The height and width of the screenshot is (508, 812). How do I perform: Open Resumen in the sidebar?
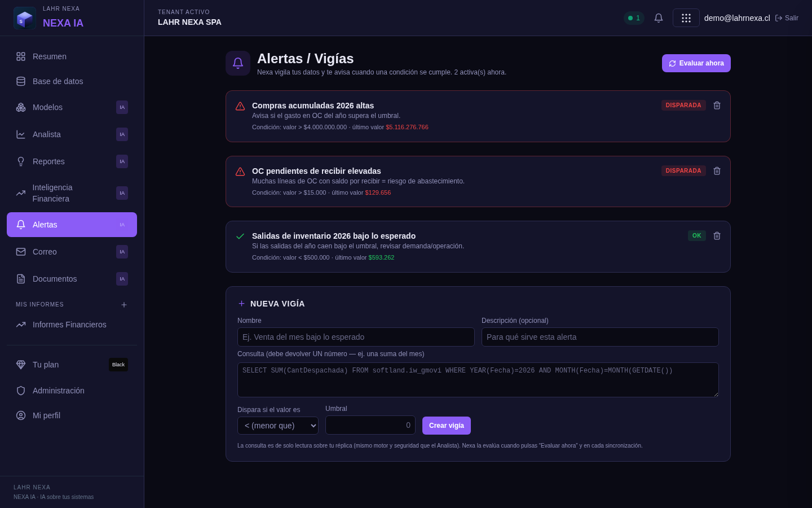point(72,56)
